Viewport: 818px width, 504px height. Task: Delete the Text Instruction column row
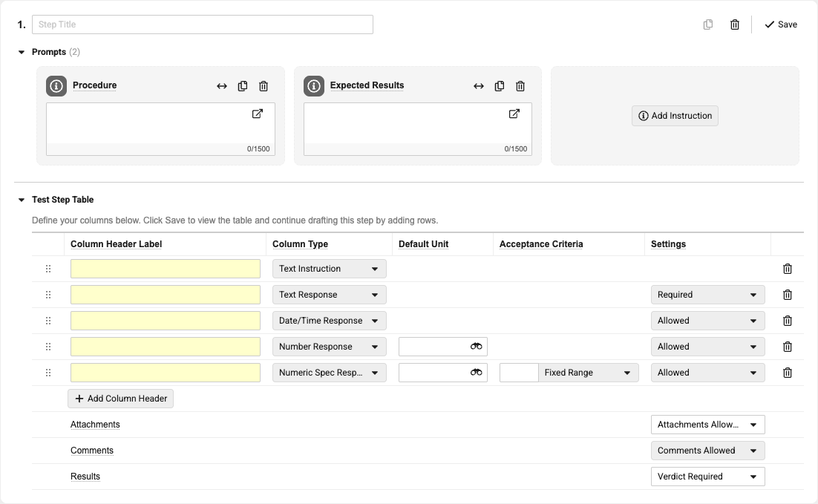[x=788, y=269]
